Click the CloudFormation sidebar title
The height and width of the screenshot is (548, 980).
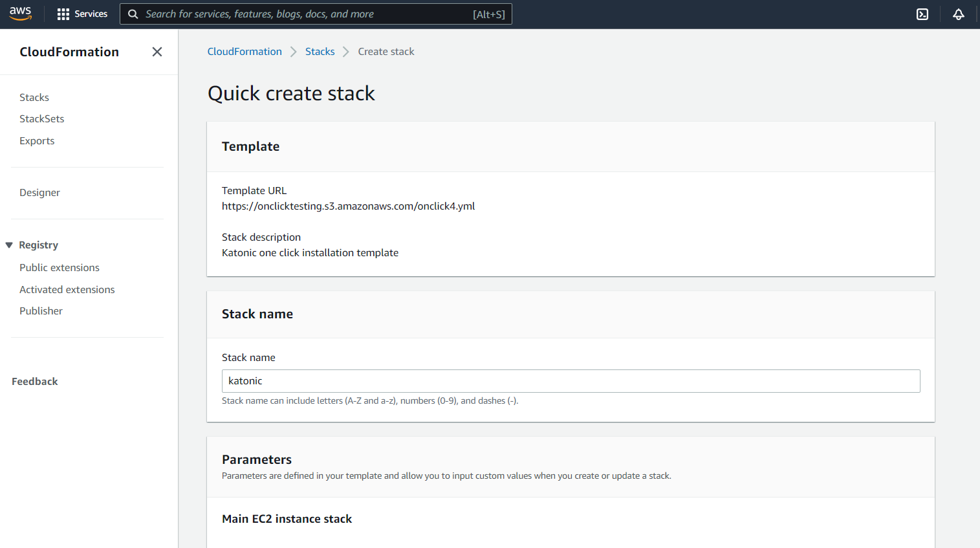click(x=69, y=52)
